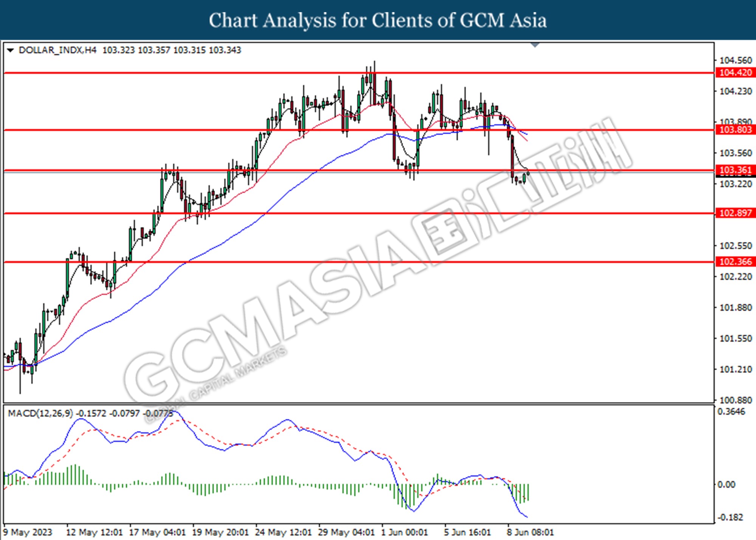Viewport: 756px width, 540px height.
Task: Click the 104.560 price scale value
Action: pos(736,61)
